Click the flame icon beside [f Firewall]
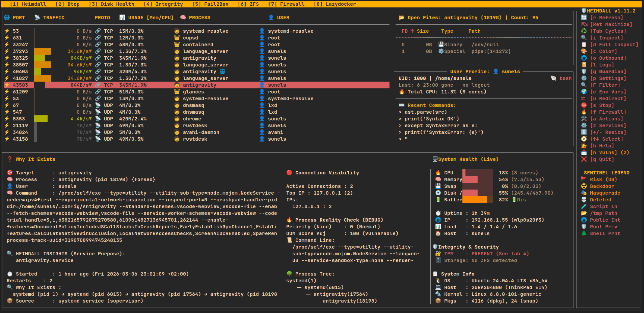Screen dimensions: 644x313 tap(584, 112)
